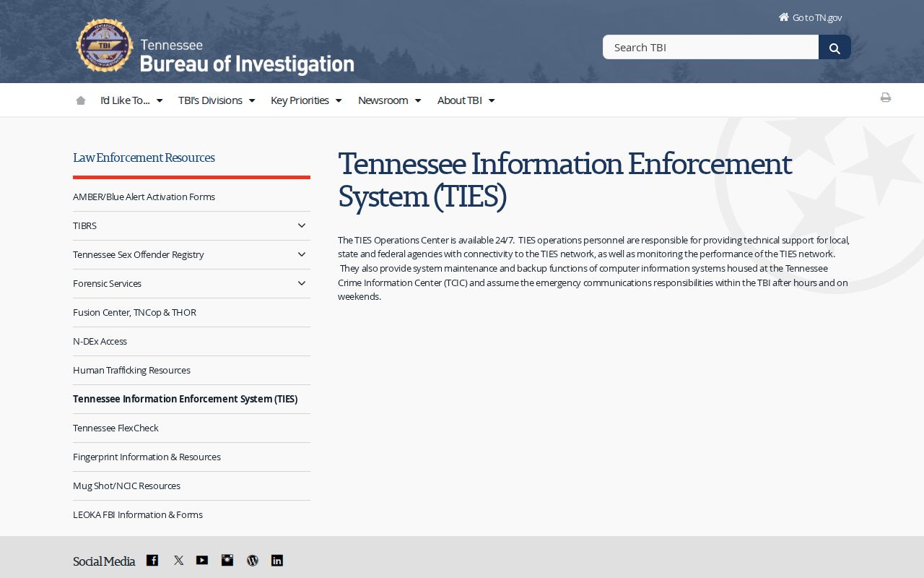Open AMBER/Blue Alert Activation Forms
Screen dimensions: 924x578
point(144,197)
